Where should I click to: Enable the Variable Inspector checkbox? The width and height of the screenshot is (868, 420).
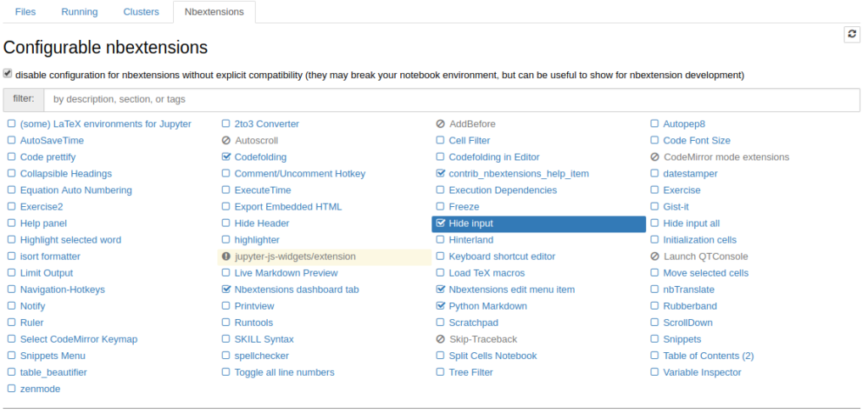click(654, 372)
